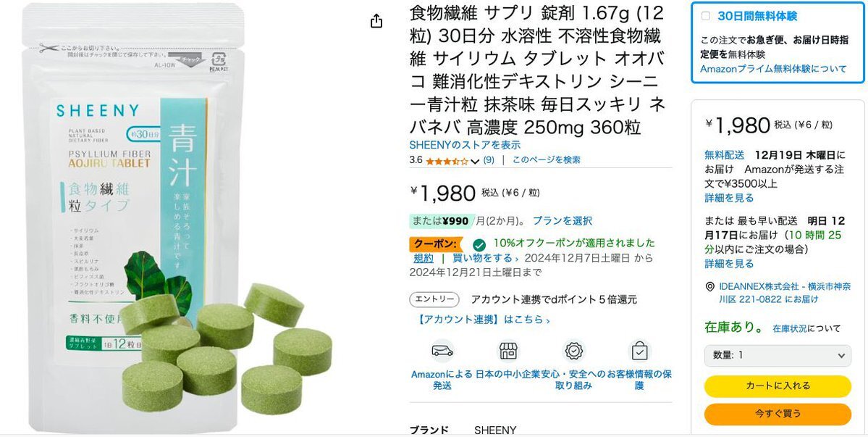Open the プランを選択 installment plan link
The width and height of the screenshot is (868, 437).
click(x=562, y=221)
